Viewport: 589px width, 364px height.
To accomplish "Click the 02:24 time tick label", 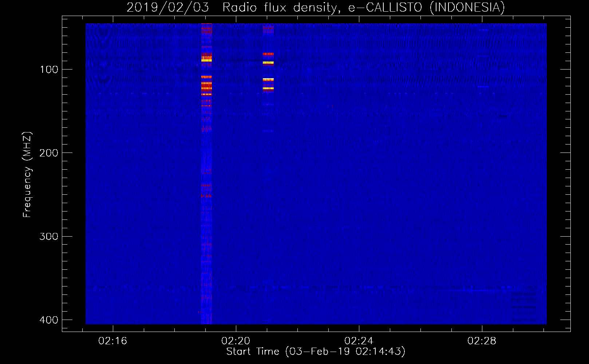I will (359, 341).
